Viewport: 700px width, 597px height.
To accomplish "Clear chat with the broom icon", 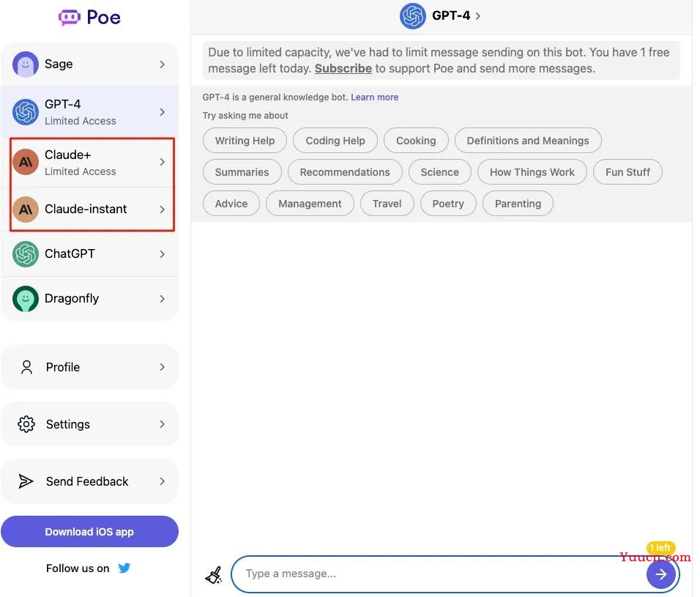I will pyautogui.click(x=214, y=575).
